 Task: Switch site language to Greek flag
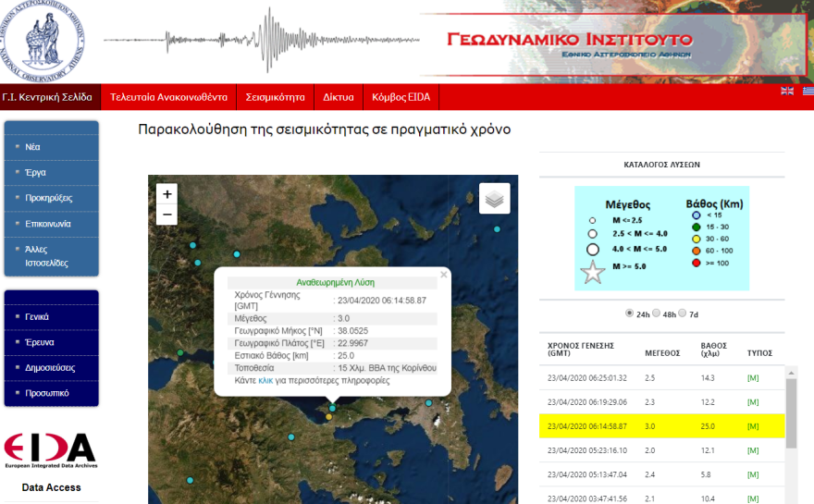[808, 91]
